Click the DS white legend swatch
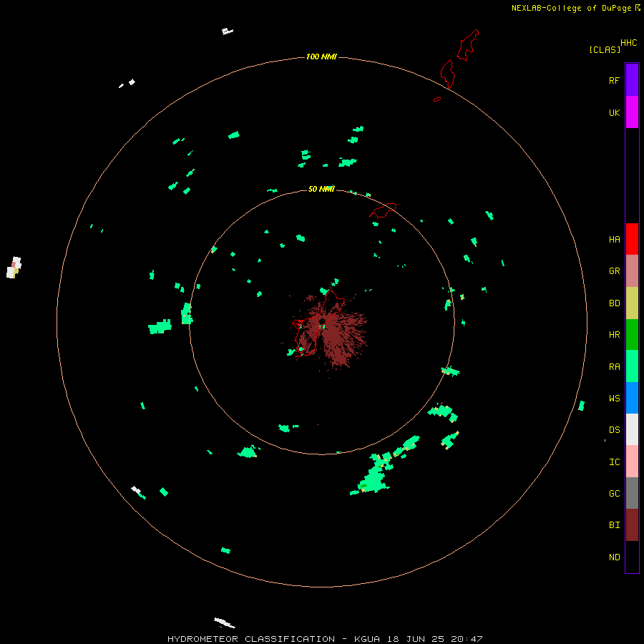This screenshot has height=644, width=644. point(632,429)
